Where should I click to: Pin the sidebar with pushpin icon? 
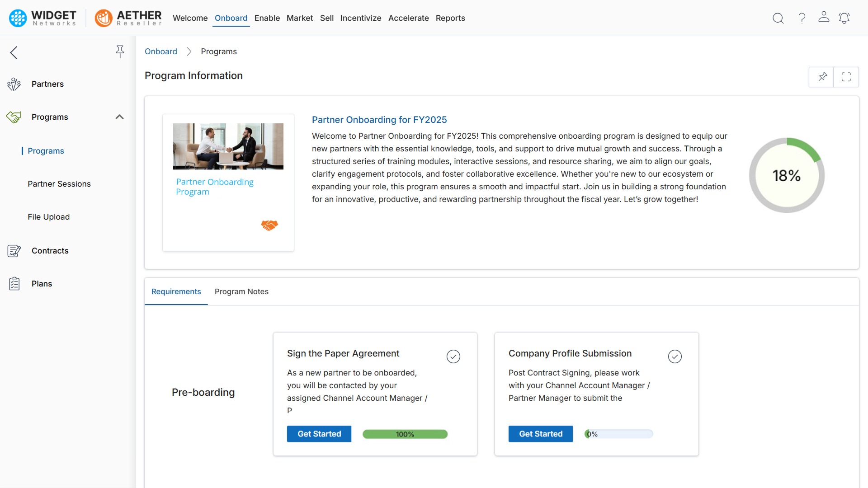coord(120,52)
